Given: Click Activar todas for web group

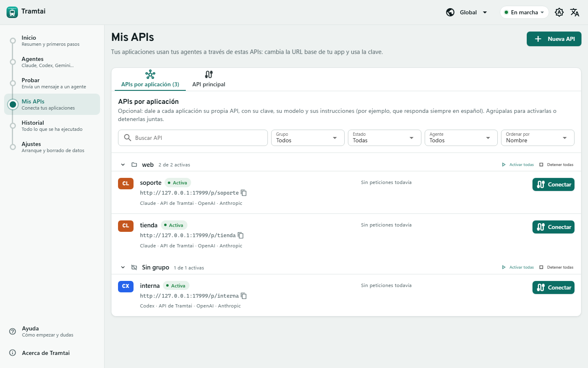Looking at the screenshot, I should pos(518,165).
